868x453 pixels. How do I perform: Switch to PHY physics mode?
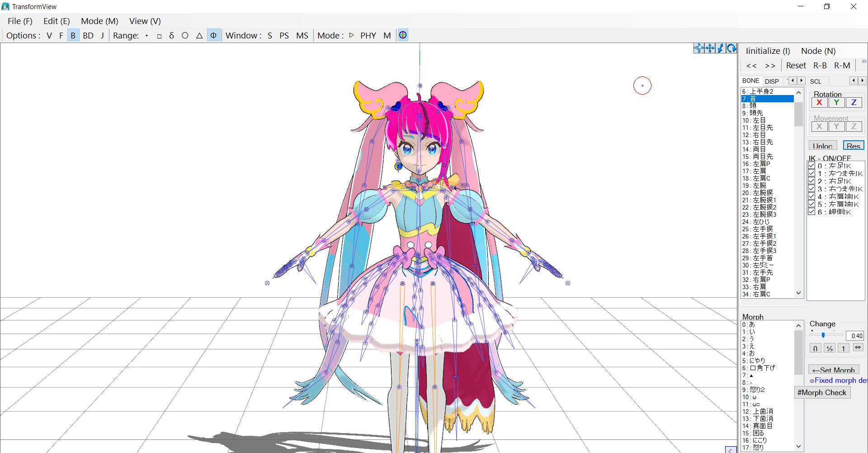[368, 35]
